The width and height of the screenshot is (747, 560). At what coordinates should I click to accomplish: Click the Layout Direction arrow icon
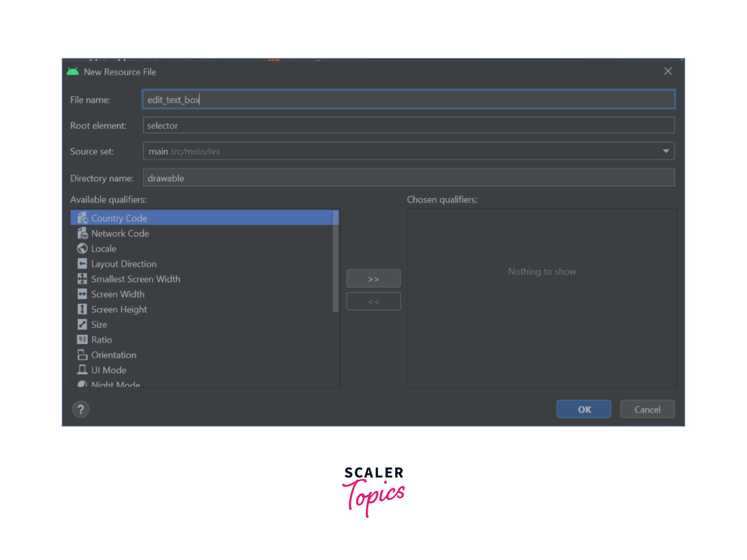point(82,264)
